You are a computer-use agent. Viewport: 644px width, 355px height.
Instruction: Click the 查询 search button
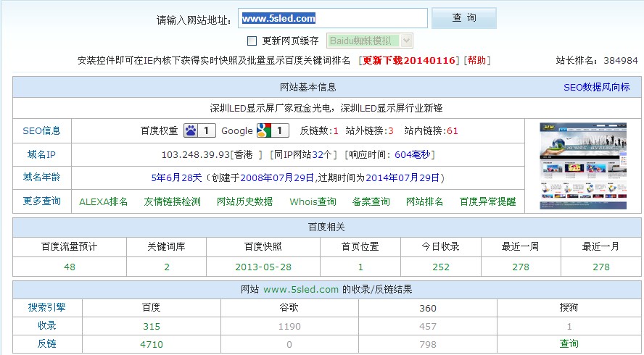coord(463,18)
